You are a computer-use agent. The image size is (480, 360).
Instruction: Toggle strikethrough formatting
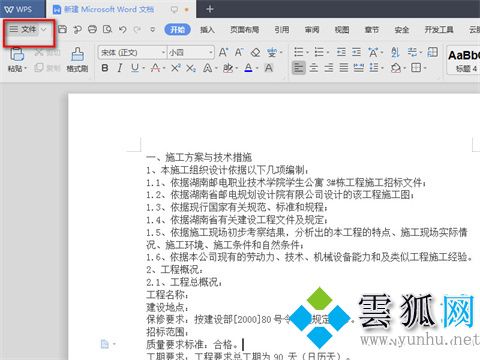(x=155, y=68)
